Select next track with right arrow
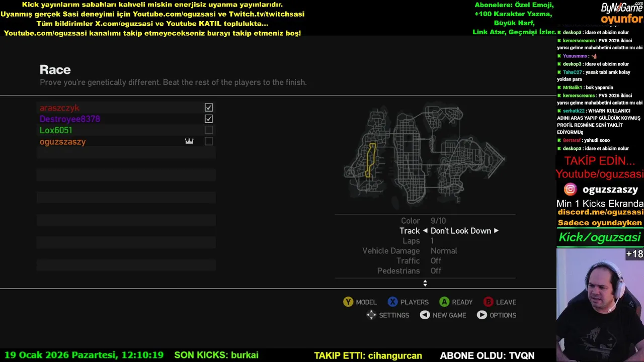Image resolution: width=644 pixels, height=362 pixels. [496, 231]
